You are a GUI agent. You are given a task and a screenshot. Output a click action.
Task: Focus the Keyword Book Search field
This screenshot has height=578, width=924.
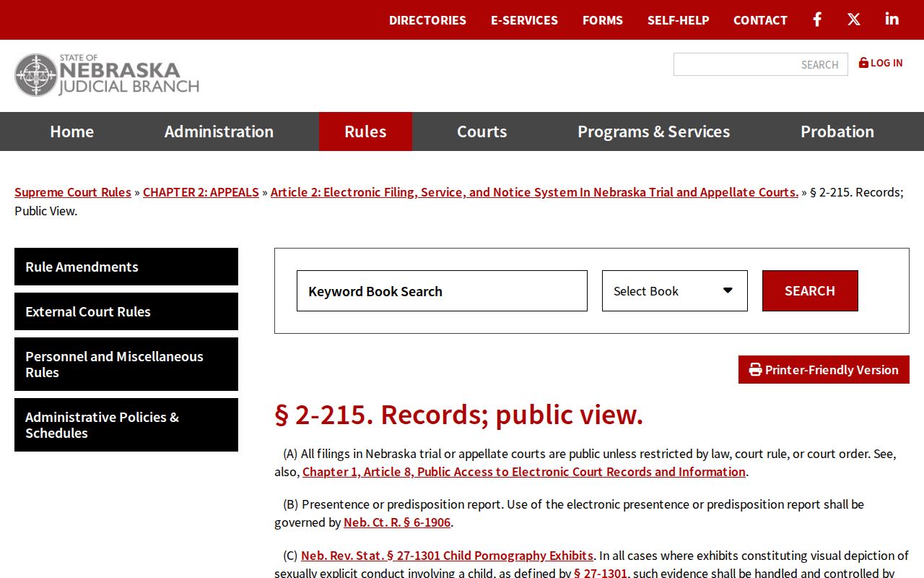point(442,291)
